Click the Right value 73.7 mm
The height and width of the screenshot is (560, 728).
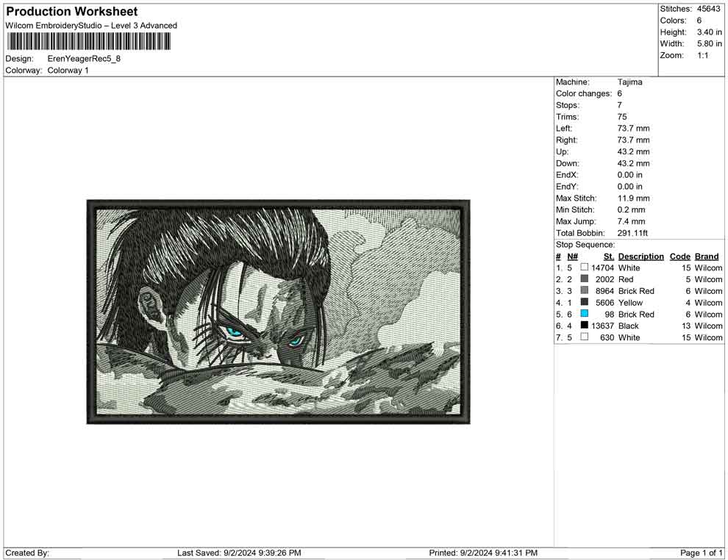(634, 140)
